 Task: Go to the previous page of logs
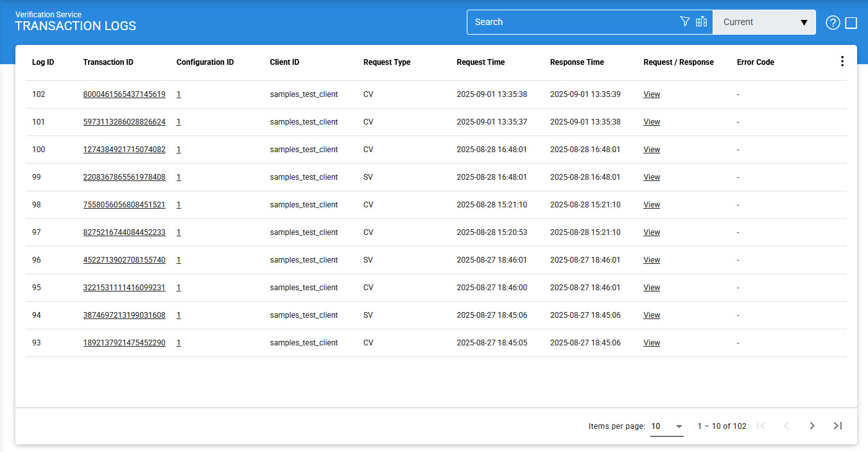point(786,426)
